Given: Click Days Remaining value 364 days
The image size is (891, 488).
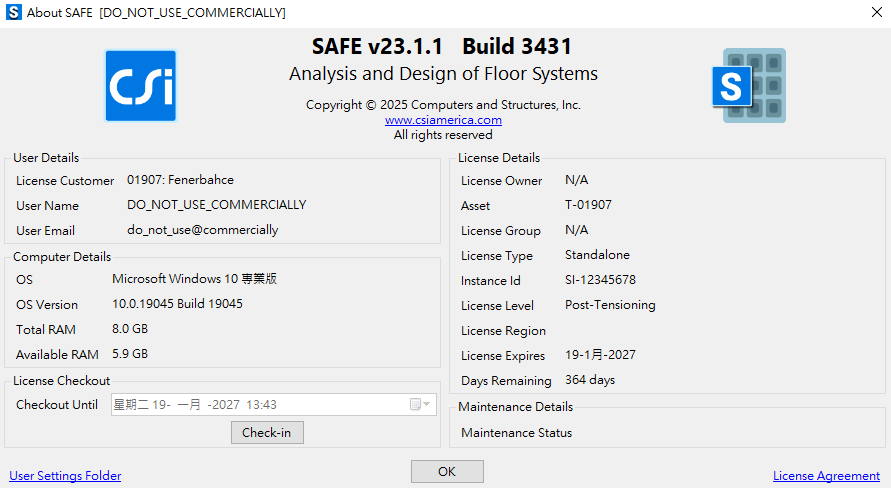Looking at the screenshot, I should [590, 379].
